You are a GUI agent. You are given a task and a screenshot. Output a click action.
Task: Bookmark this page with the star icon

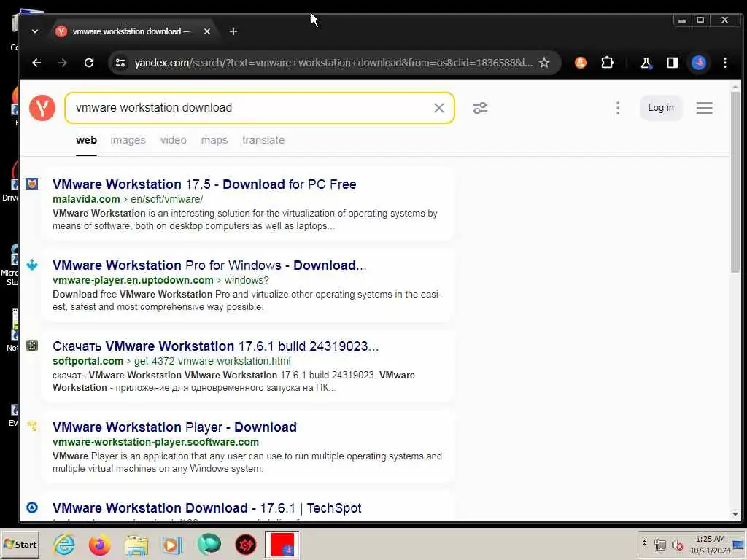pos(544,63)
